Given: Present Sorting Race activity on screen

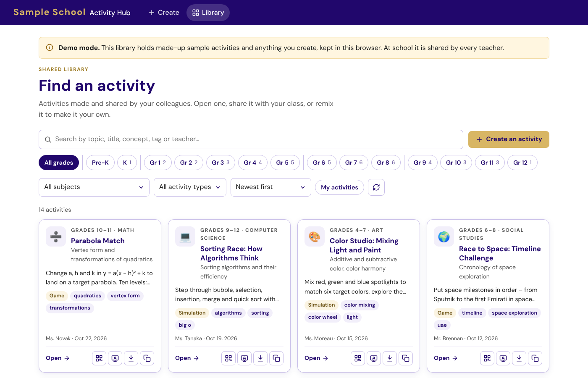Looking at the screenshot, I should (244, 358).
